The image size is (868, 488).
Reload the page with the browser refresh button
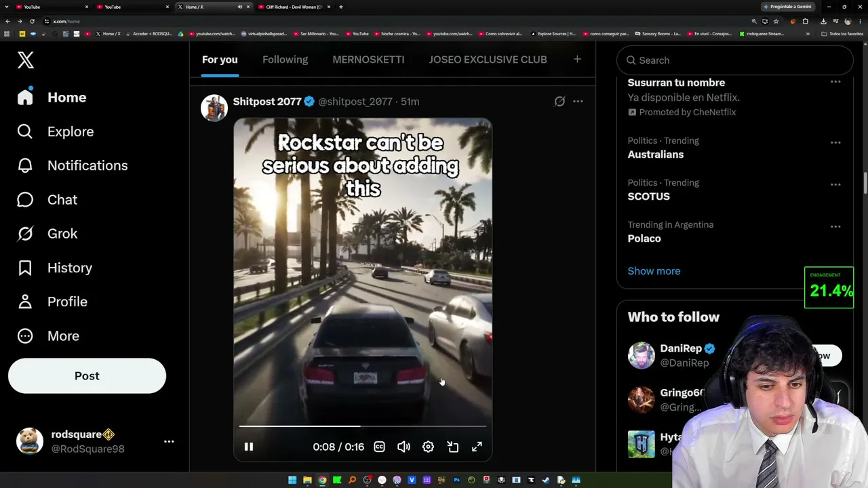pos(33,21)
